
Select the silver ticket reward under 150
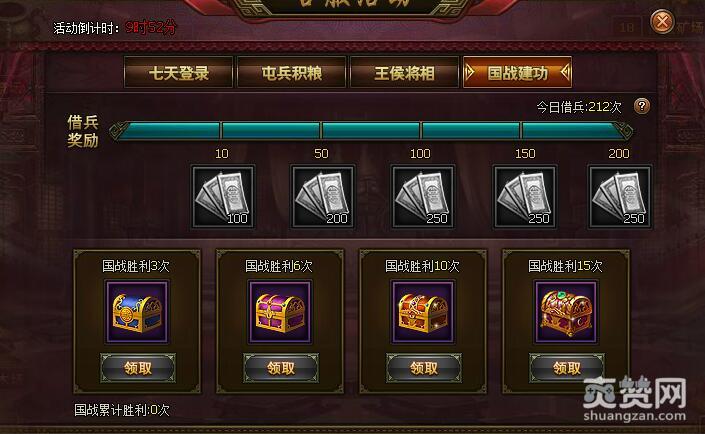525,197
